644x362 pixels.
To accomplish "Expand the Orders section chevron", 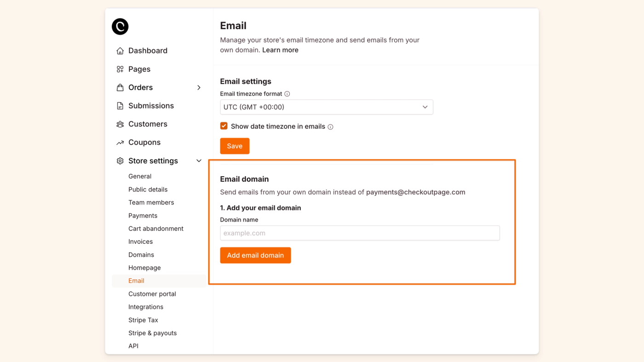I will (x=198, y=87).
